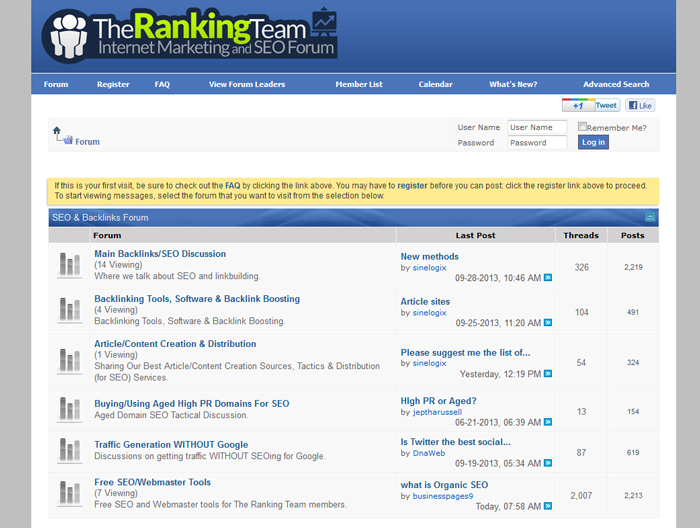Click the 619 posts count
This screenshot has width=700, height=528.
633,453
